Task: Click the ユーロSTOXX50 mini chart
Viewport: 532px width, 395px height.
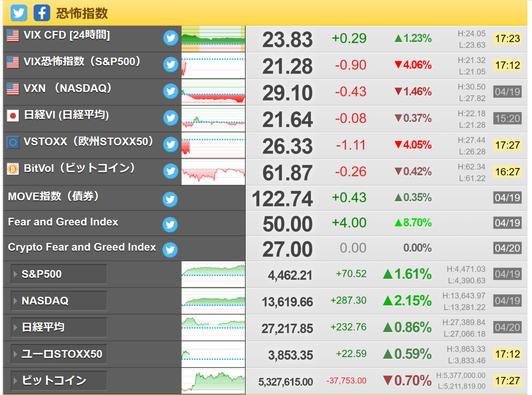Action: coord(213,354)
